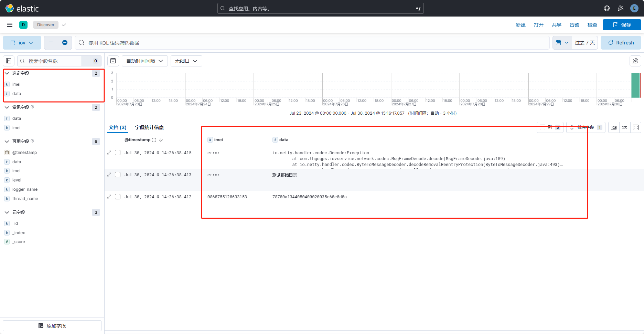Collapse the 常见字段 section
This screenshot has height=334, width=644.
click(7, 107)
